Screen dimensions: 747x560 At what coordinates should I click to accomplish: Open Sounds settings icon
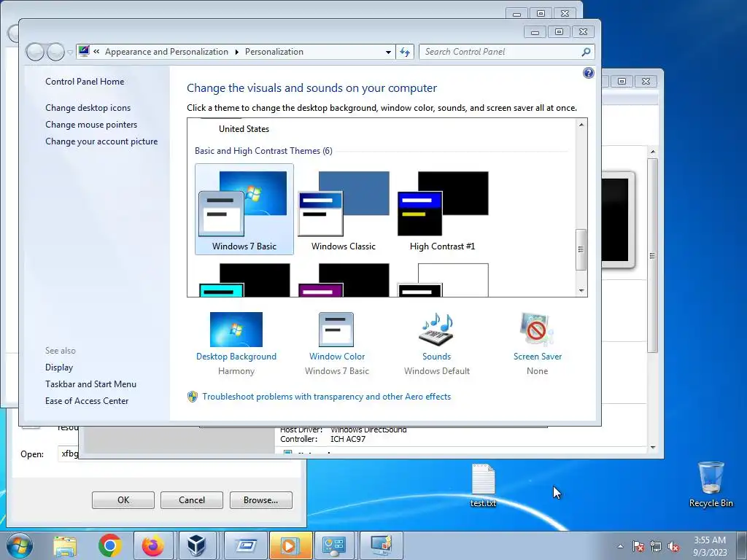tap(436, 329)
